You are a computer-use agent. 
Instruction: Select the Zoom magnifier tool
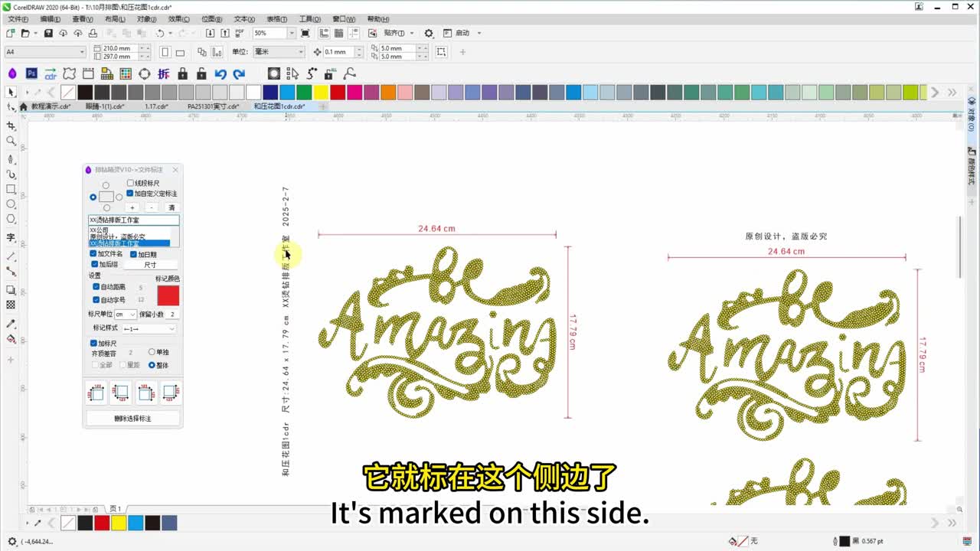tap(11, 141)
